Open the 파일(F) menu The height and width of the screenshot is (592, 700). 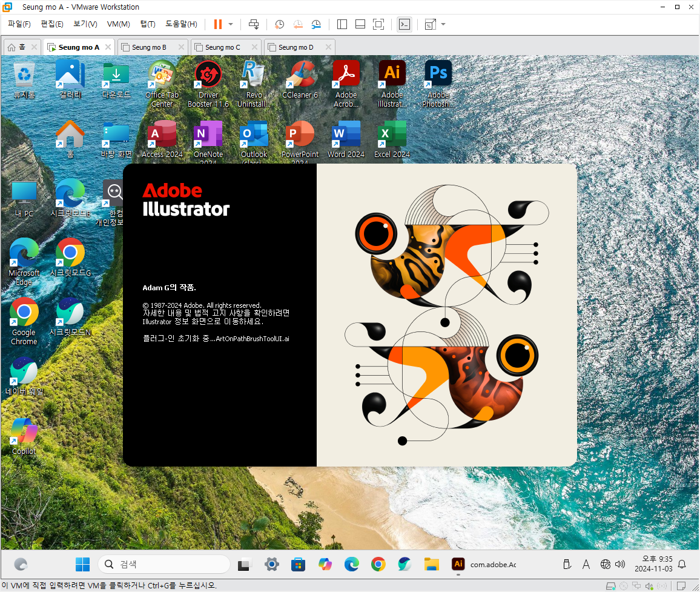19,24
